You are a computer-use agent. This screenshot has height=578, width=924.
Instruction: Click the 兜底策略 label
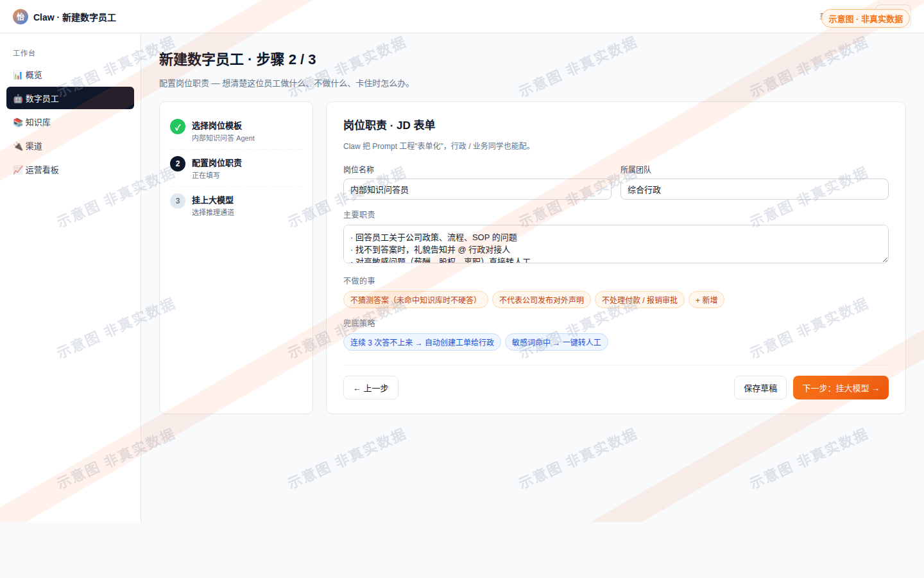point(359,323)
